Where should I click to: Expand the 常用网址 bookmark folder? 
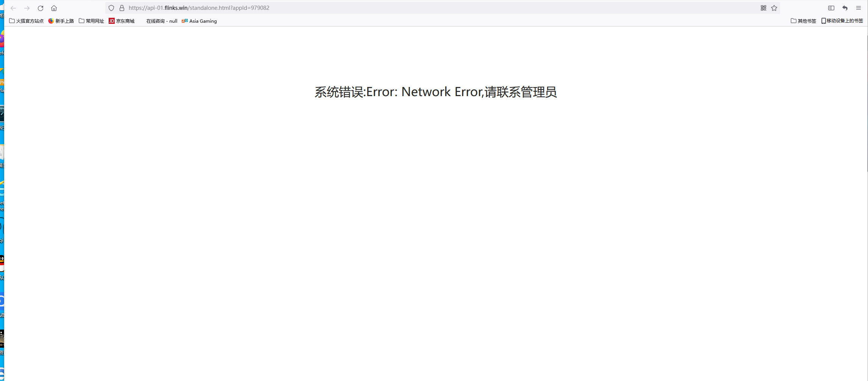tap(92, 21)
